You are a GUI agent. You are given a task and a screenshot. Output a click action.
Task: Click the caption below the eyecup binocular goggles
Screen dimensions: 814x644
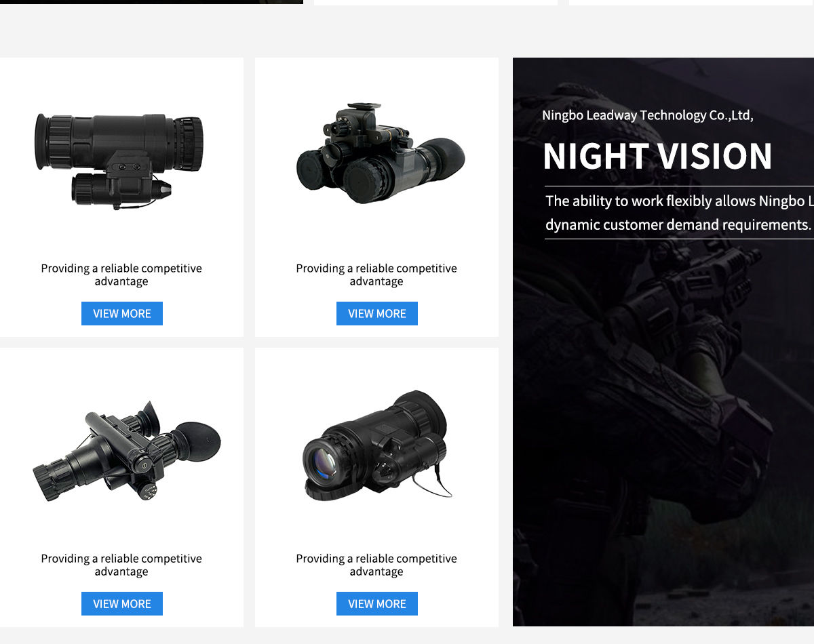click(121, 565)
